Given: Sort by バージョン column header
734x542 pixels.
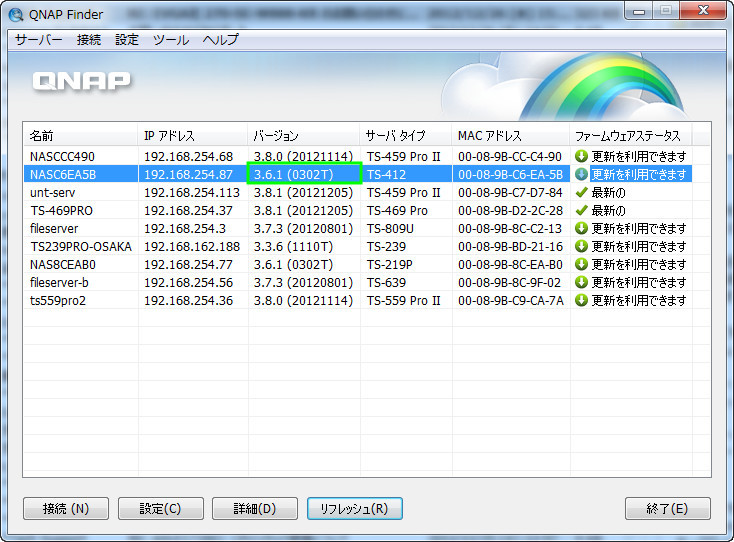Looking at the screenshot, I should (x=304, y=136).
